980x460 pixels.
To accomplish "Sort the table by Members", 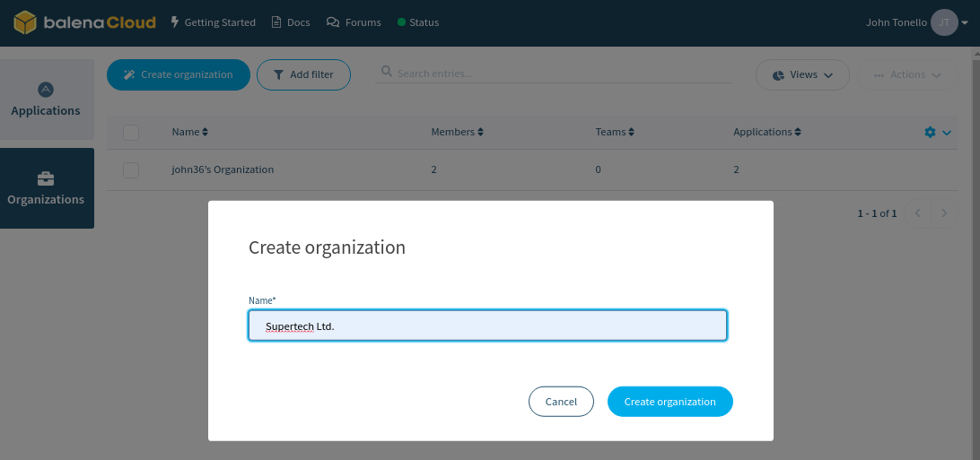I will [x=458, y=132].
